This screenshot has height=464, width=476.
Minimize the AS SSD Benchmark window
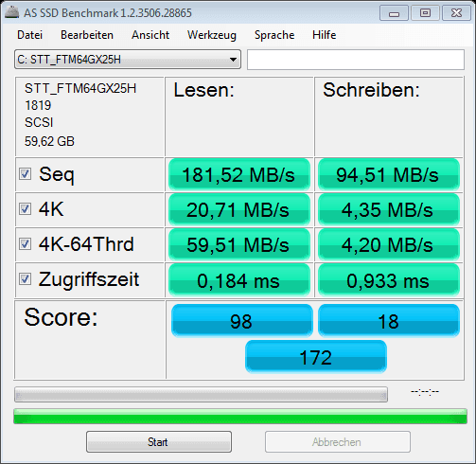(394, 13)
